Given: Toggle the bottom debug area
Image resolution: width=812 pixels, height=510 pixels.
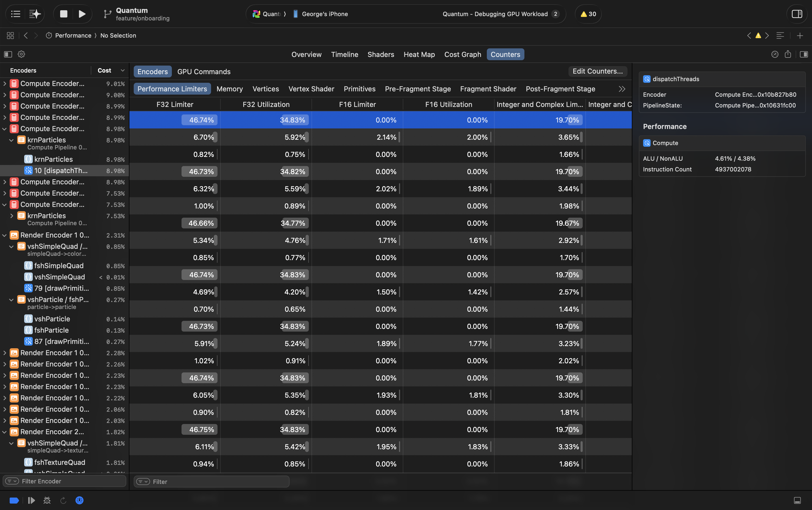Looking at the screenshot, I should [797, 500].
